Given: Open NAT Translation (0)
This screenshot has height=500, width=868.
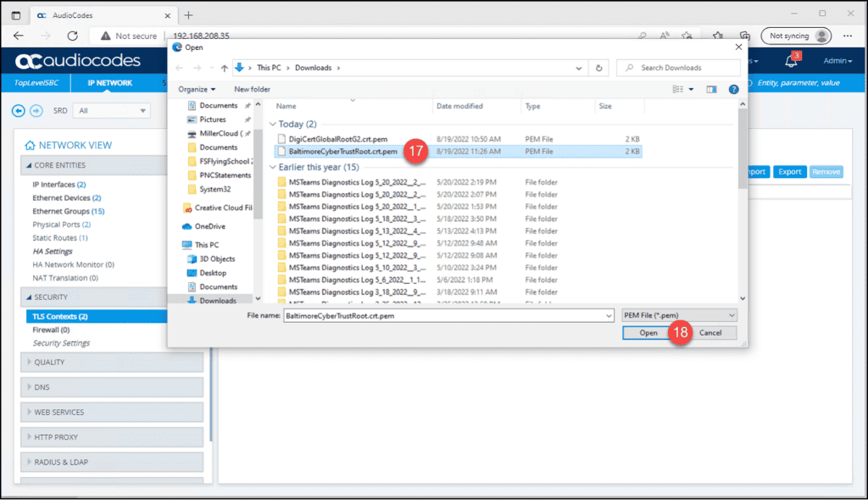Looking at the screenshot, I should coord(64,278).
